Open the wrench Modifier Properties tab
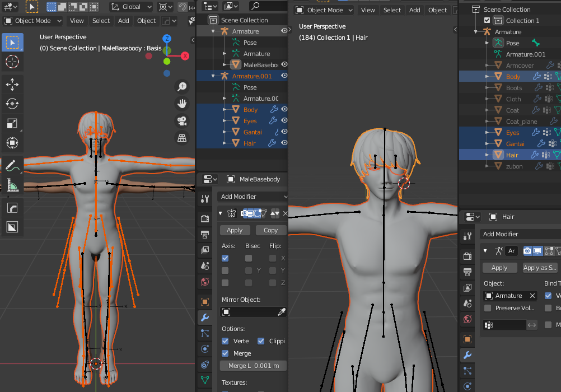 tap(204, 318)
